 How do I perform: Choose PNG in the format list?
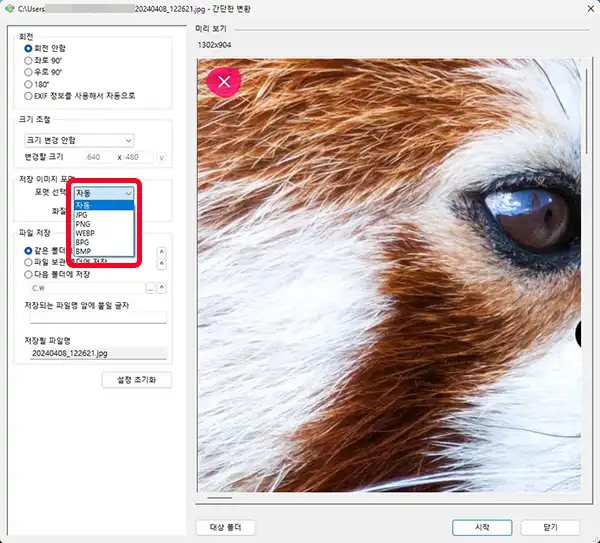[104, 224]
